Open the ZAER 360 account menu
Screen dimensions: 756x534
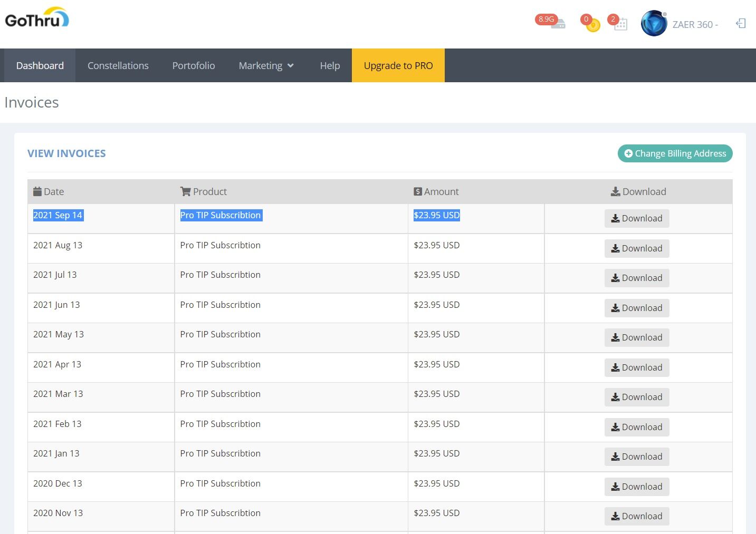pos(695,24)
